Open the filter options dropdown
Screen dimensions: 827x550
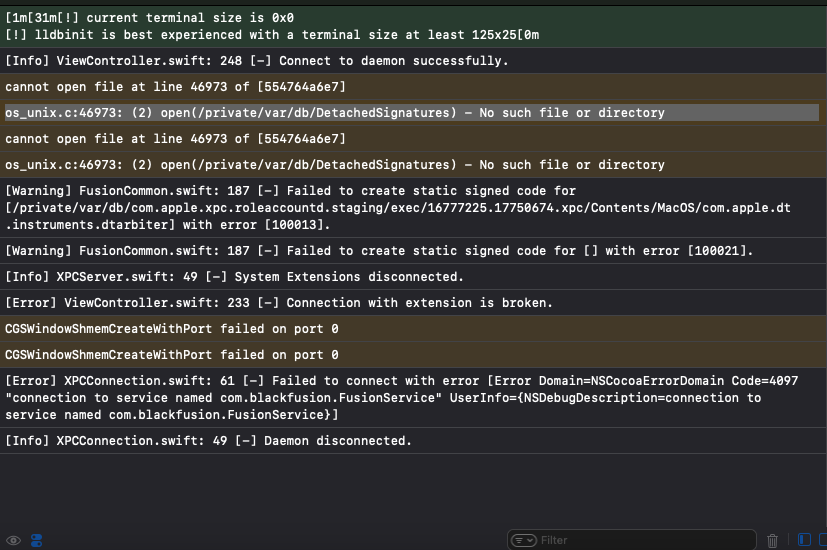click(524, 540)
